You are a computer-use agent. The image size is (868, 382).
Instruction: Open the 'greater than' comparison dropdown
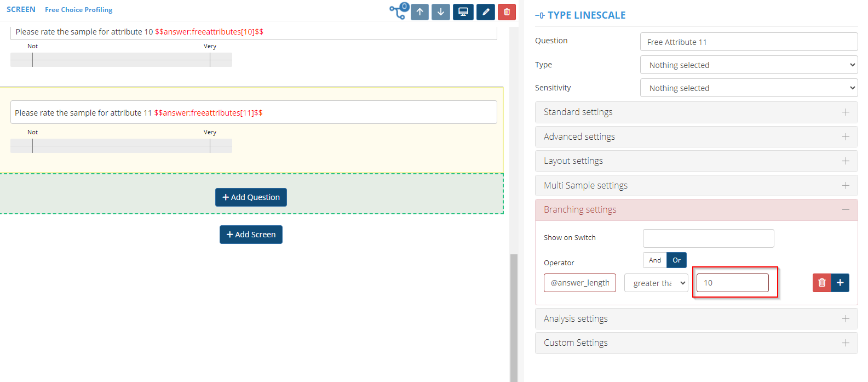(x=656, y=283)
